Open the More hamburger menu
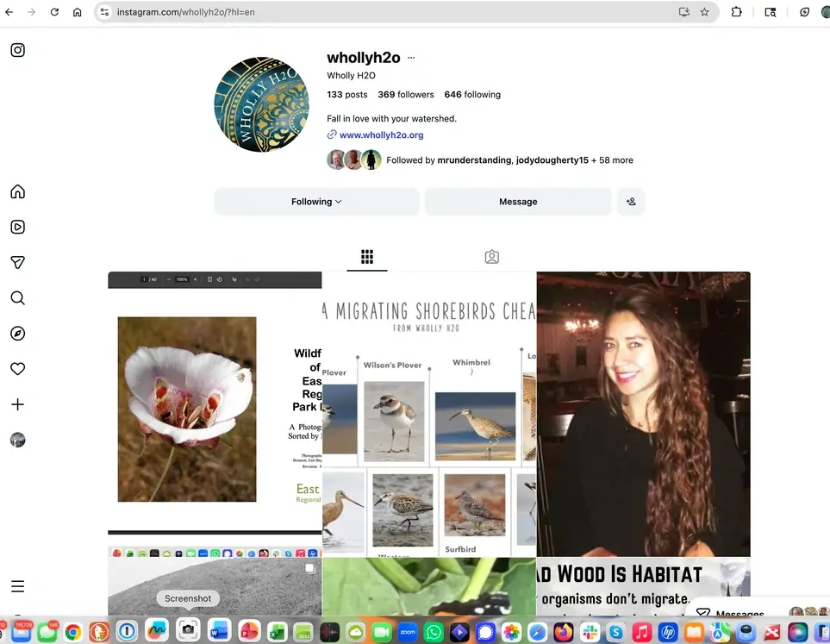This screenshot has height=644, width=830. [x=17, y=586]
